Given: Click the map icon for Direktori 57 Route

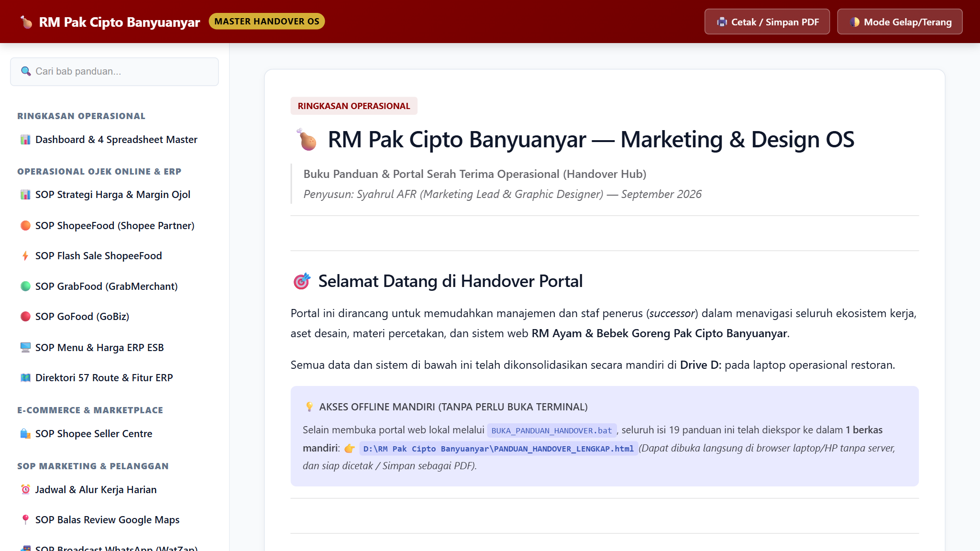Looking at the screenshot, I should point(25,378).
